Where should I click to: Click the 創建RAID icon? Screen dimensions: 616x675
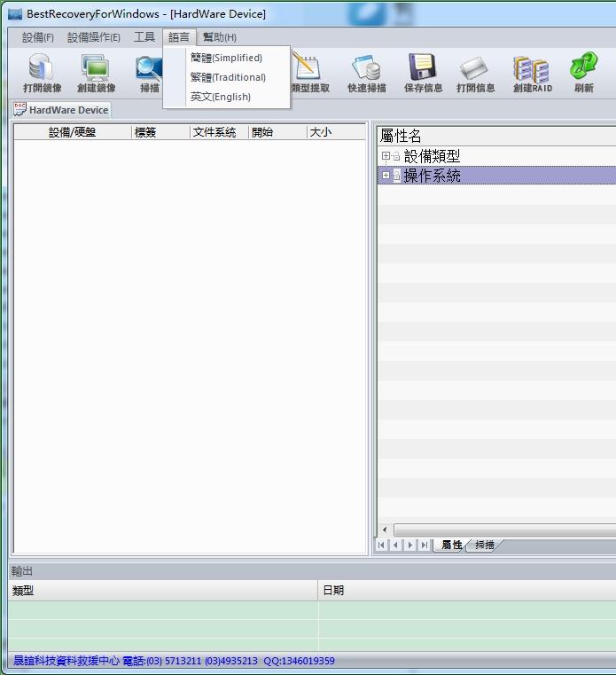coord(532,69)
